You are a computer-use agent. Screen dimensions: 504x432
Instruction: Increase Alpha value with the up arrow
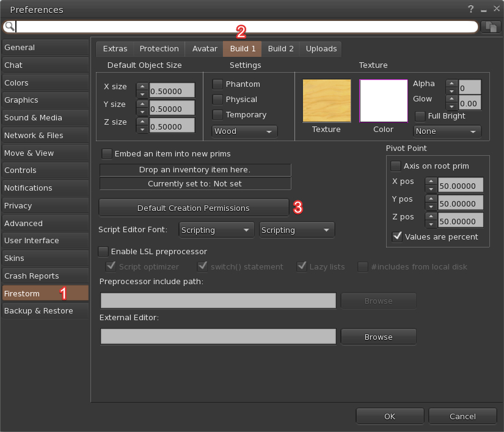451,83
